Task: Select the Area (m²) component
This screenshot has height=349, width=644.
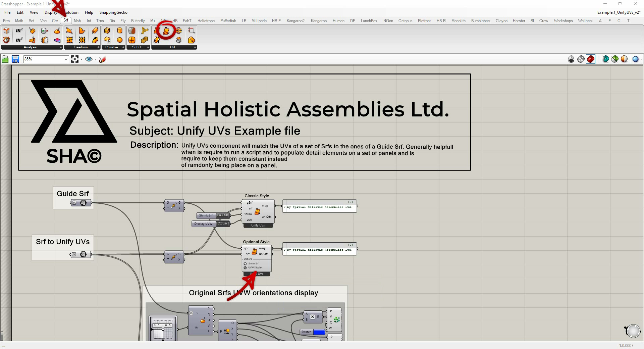Action: tap(19, 31)
